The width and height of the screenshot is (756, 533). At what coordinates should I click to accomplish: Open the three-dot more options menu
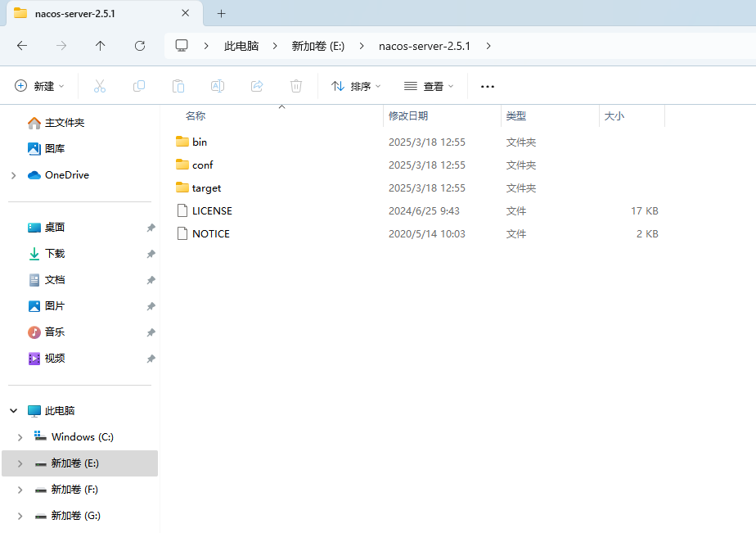(x=488, y=87)
